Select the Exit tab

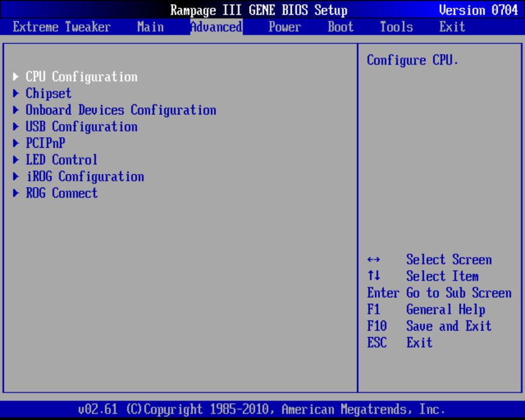(x=452, y=27)
